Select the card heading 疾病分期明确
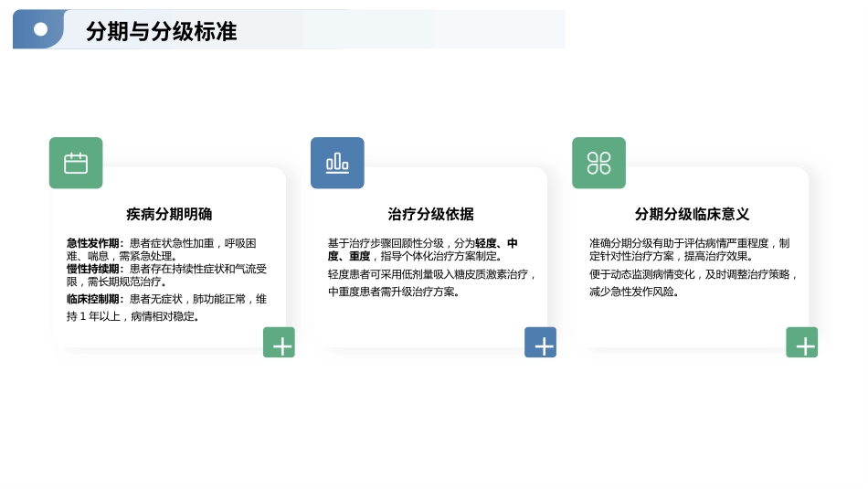868x489 pixels. pos(169,214)
